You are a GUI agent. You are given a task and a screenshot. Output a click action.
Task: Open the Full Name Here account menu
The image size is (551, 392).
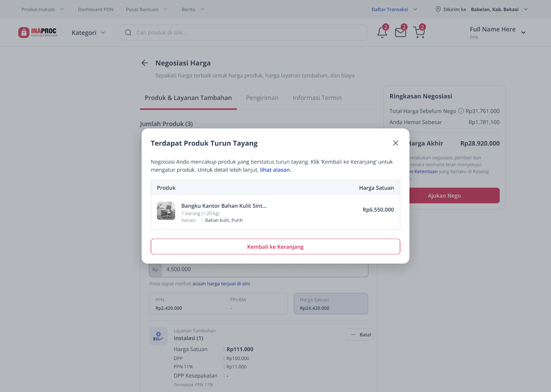[x=498, y=32]
